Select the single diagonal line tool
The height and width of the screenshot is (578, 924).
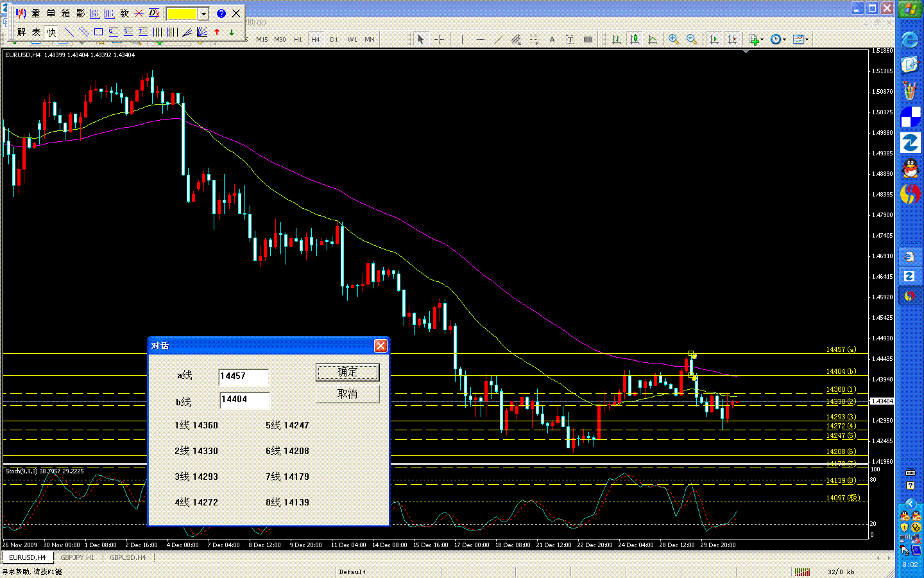(x=69, y=31)
